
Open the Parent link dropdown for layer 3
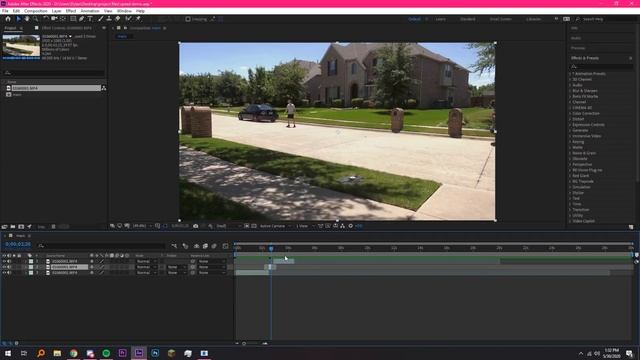pyautogui.click(x=211, y=273)
